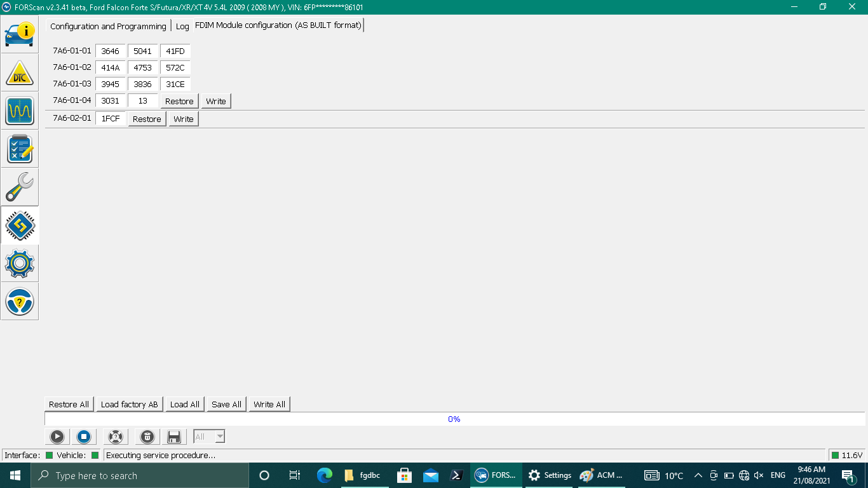Click the 7A6-02-01 row label
Image resolution: width=868 pixels, height=488 pixels.
pos(72,118)
